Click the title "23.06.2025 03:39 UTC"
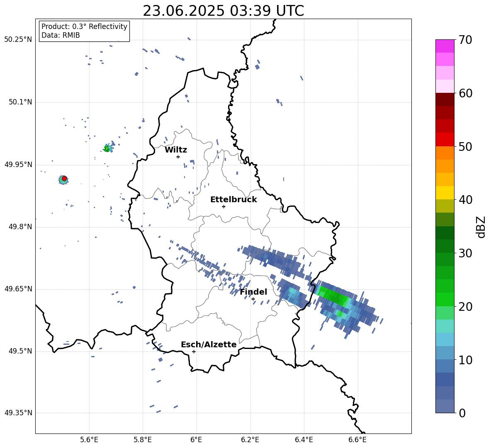491x448 pixels. [223, 11]
